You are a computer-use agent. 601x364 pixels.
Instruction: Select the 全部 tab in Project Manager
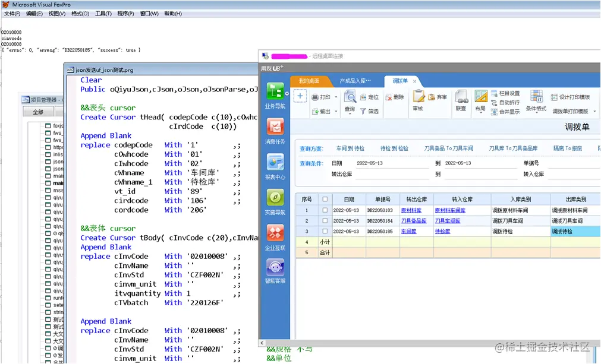tap(37, 112)
